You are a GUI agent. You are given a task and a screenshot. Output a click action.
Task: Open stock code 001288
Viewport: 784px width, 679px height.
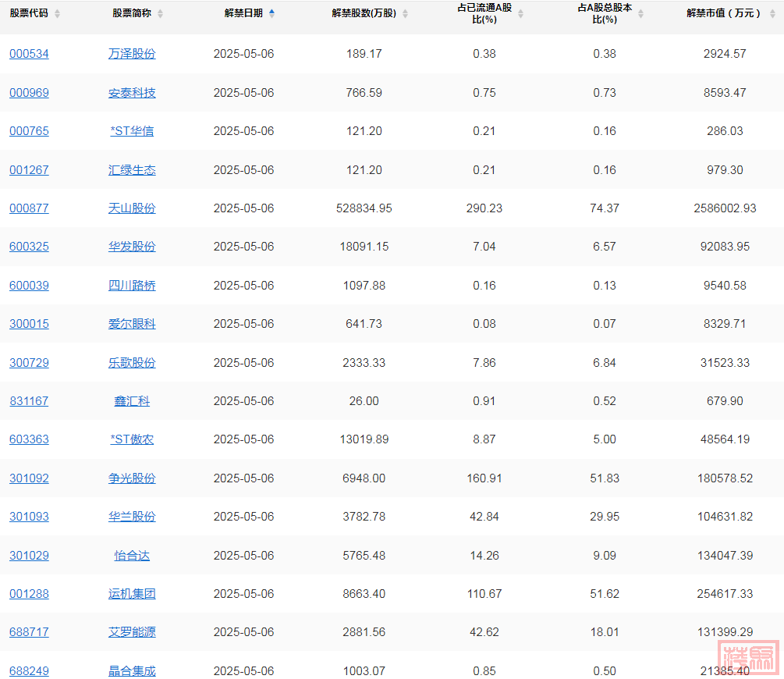click(x=29, y=594)
